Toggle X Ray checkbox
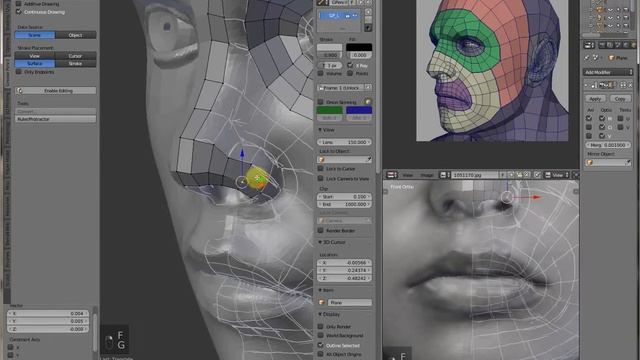The image size is (640, 360). tap(350, 65)
